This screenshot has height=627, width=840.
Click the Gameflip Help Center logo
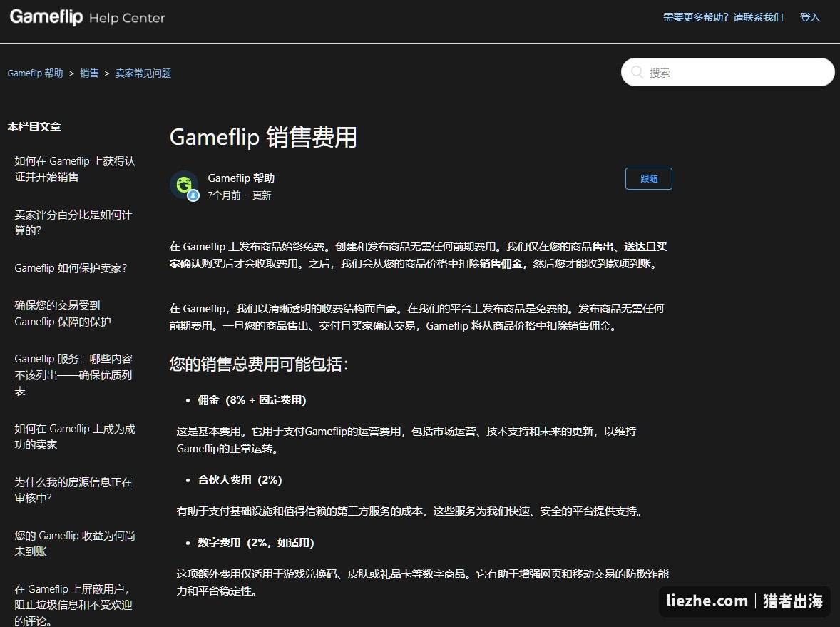click(87, 17)
